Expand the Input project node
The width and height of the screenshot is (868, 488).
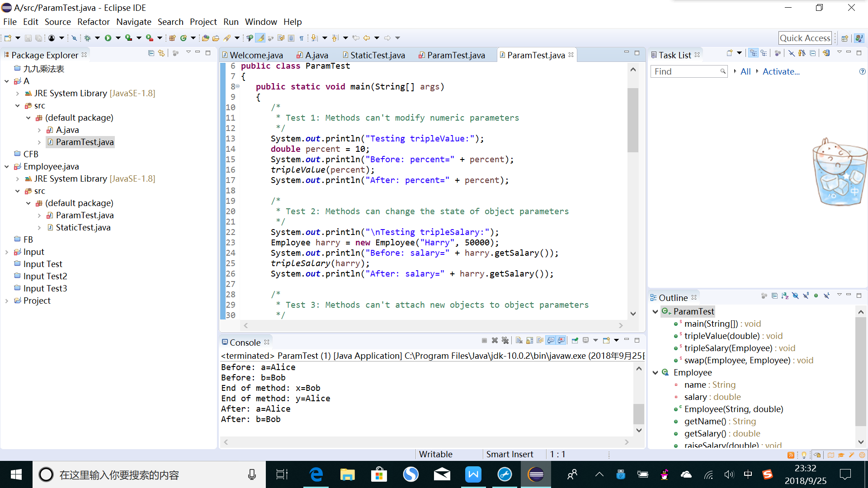[x=7, y=252]
